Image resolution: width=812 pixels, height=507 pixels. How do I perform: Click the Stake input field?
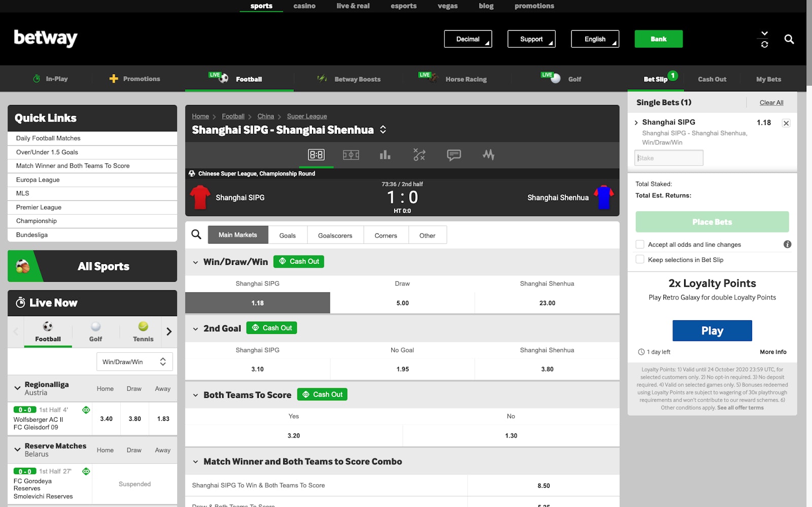coord(668,157)
